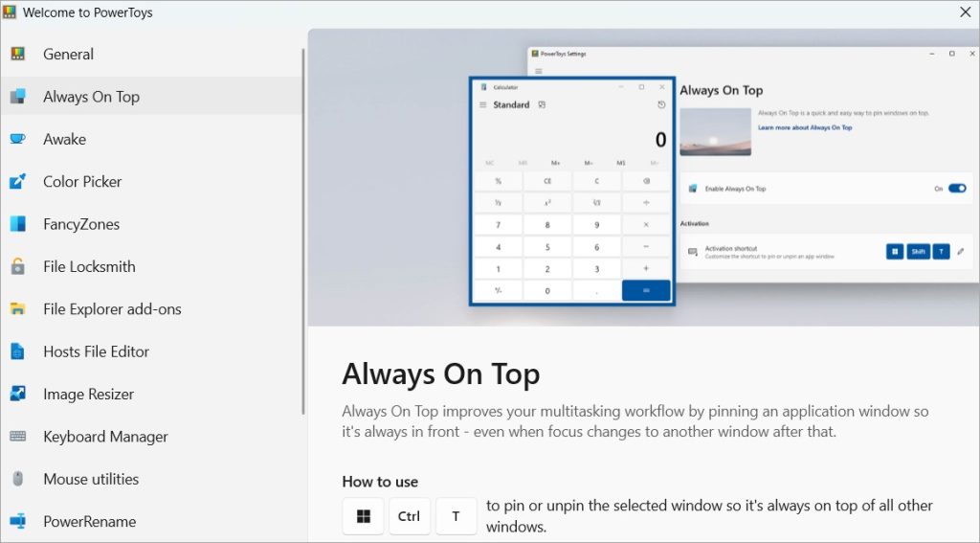Click the Color Picker eyedropper icon
Screen dimensions: 980x543
(17, 181)
